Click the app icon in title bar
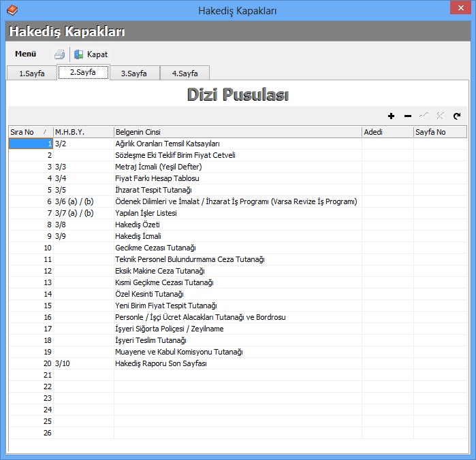 point(12,10)
